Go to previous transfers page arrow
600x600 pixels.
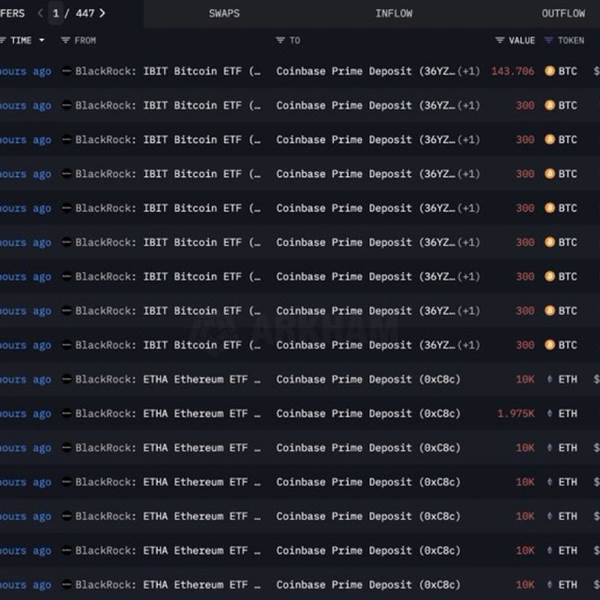[41, 13]
